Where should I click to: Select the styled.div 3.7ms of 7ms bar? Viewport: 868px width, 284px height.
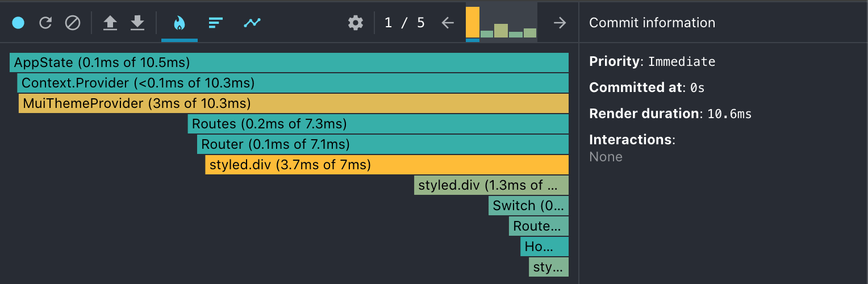[x=386, y=165]
